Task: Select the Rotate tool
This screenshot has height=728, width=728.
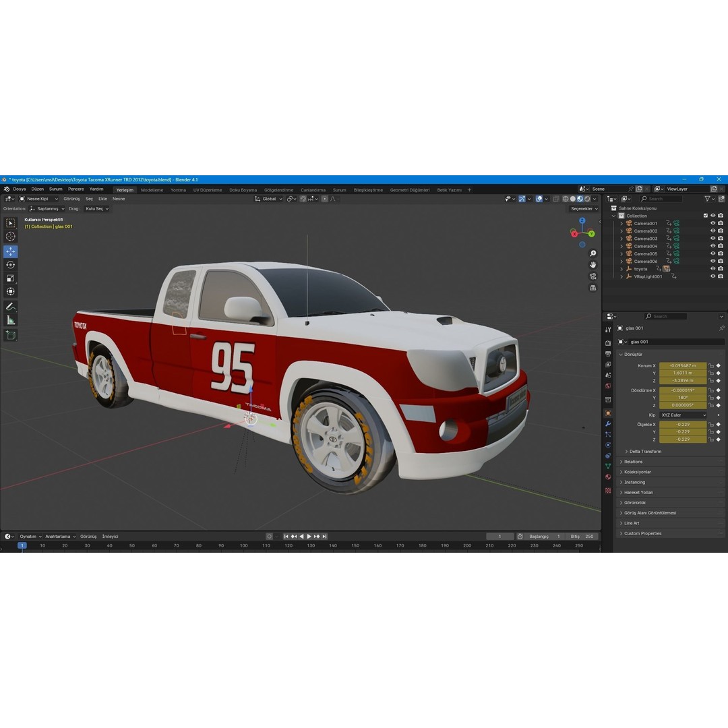Action: coord(11,265)
